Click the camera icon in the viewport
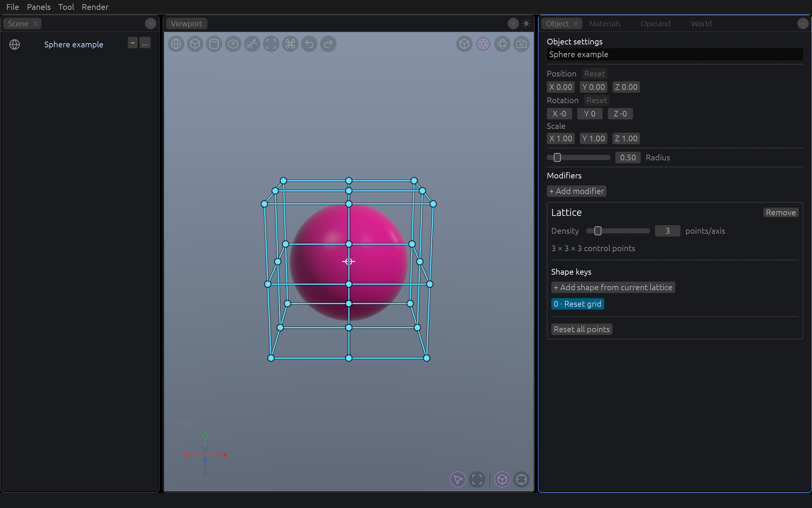This screenshot has height=508, width=812. (x=521, y=44)
